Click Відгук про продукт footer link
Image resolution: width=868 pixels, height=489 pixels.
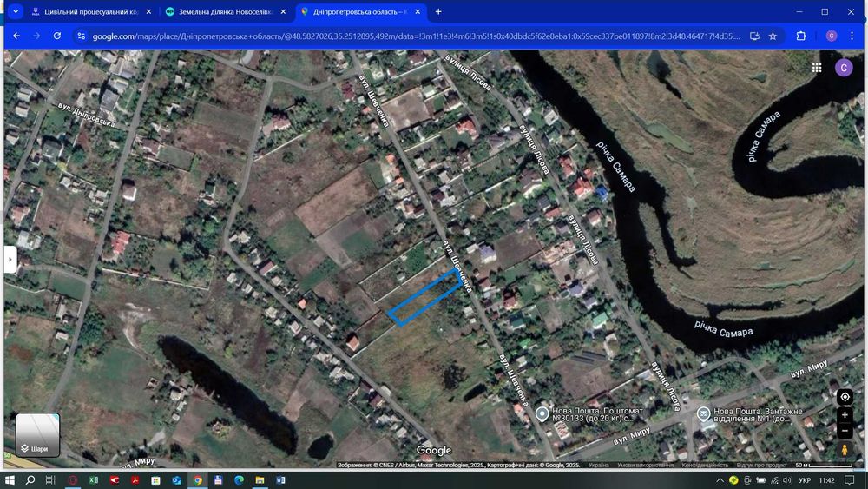762,466
